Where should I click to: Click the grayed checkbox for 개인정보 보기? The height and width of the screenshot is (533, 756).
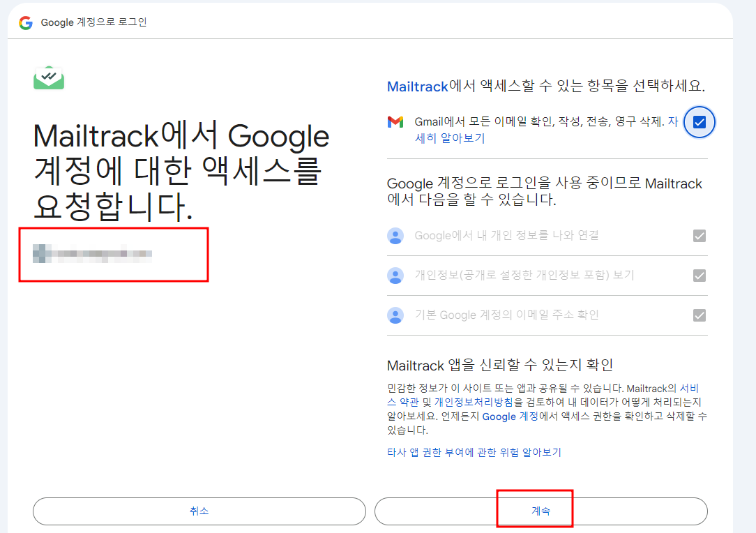click(699, 276)
